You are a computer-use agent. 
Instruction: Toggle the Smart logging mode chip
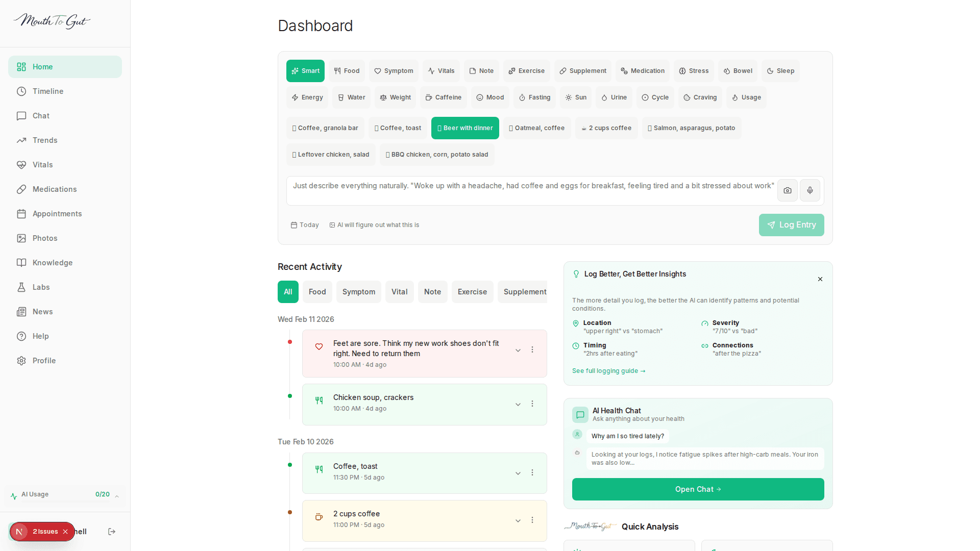pos(305,71)
